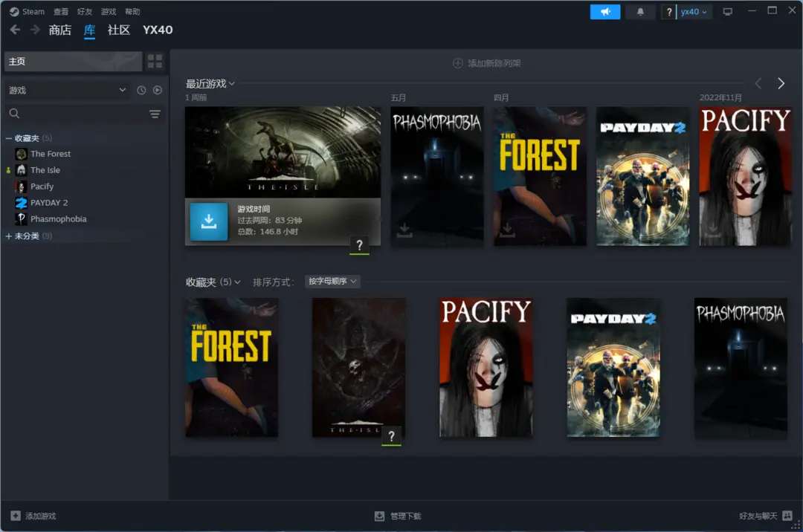Open notifications bell

click(640, 12)
